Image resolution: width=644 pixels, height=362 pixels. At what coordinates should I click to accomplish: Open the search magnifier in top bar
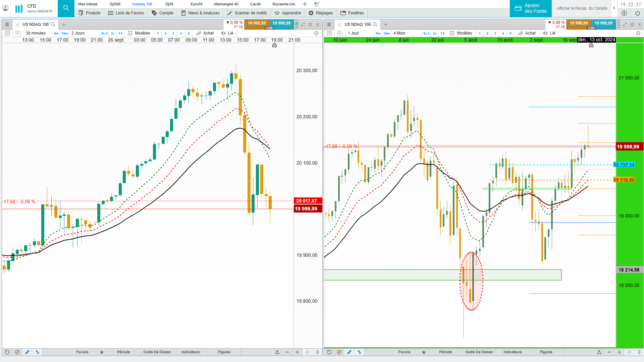[66, 8]
